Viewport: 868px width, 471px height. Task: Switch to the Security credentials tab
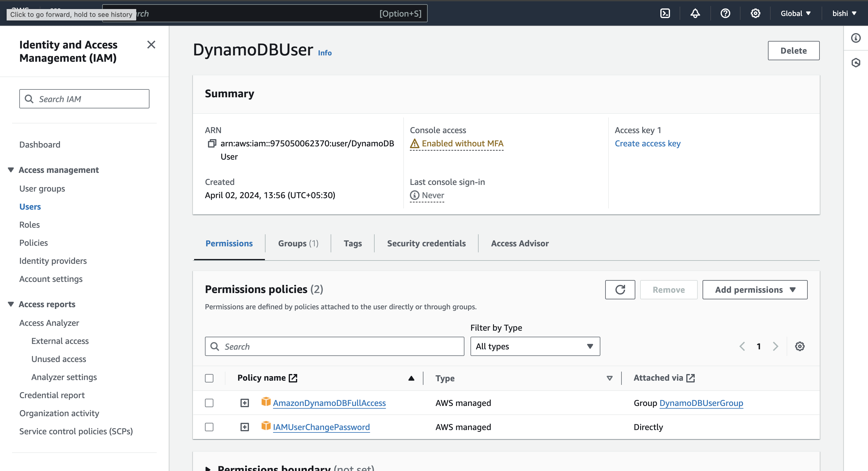427,243
